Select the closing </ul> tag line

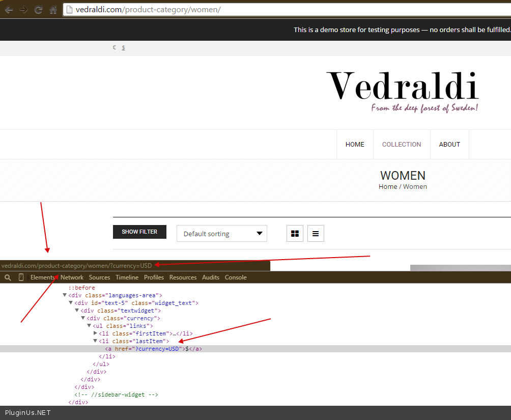(x=101, y=364)
